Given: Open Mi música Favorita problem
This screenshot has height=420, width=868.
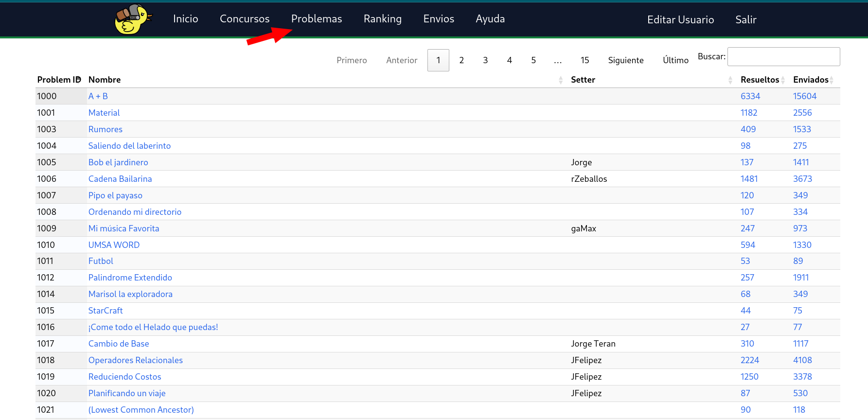Looking at the screenshot, I should [124, 228].
